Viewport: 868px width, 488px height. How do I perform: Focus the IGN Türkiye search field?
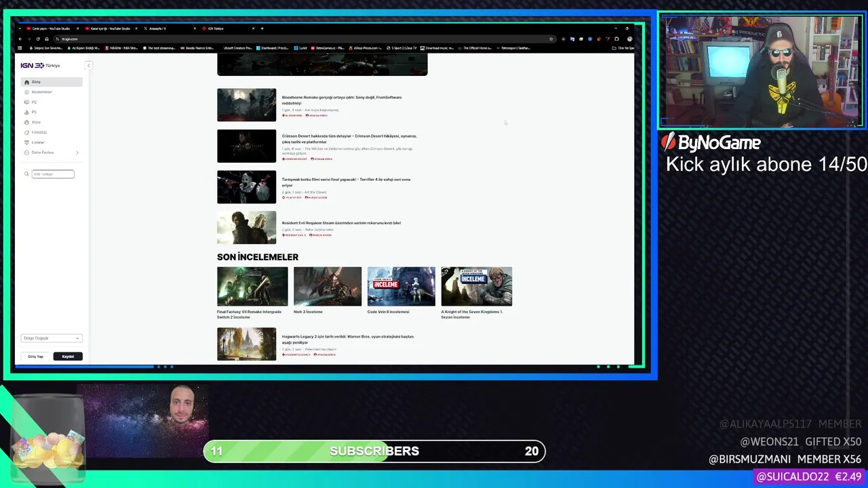coord(53,174)
